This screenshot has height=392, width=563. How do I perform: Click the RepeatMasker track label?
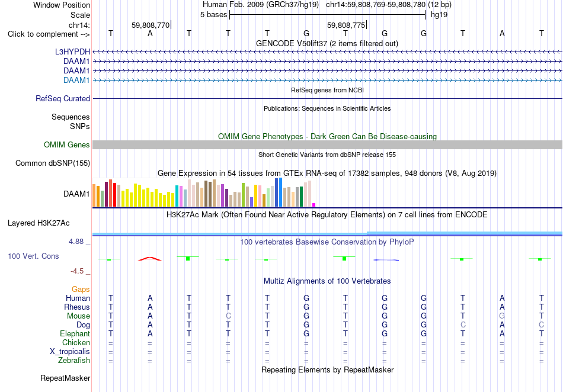coord(65,378)
